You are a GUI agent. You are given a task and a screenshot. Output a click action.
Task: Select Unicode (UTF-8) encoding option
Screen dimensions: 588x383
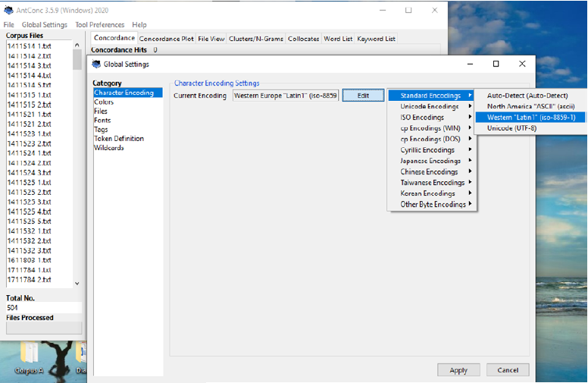[x=511, y=128]
